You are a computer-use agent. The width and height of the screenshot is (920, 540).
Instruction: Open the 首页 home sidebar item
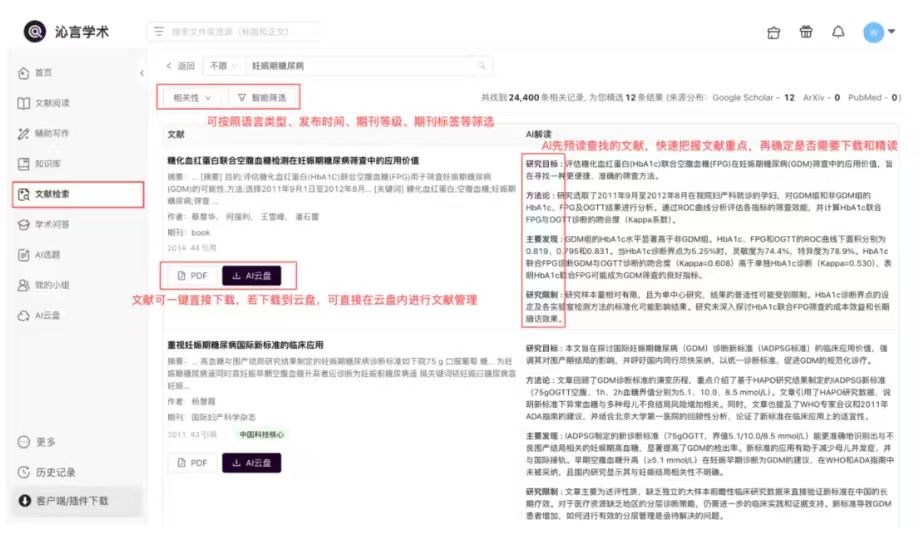pyautogui.click(x=35, y=73)
